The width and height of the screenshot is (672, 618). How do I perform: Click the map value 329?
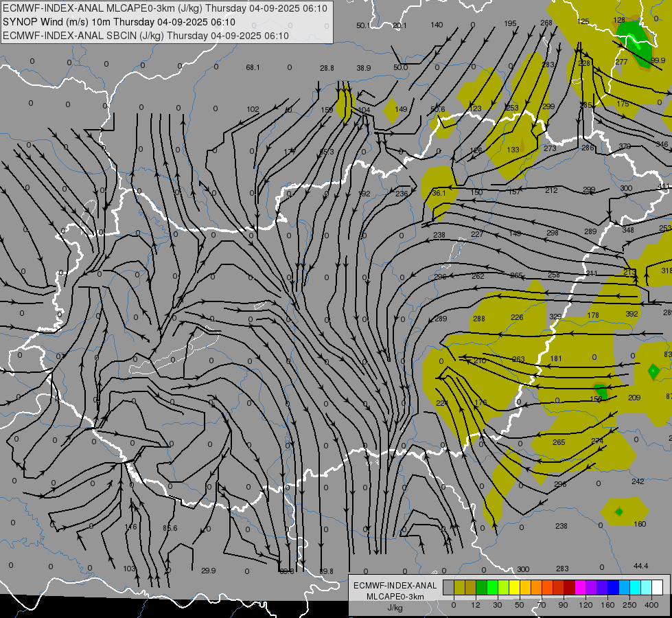point(555,317)
